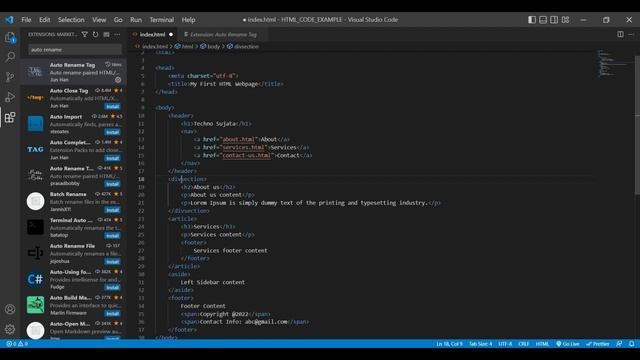Install the Batch Rename extension
This screenshot has height=360, width=640.
(112, 210)
